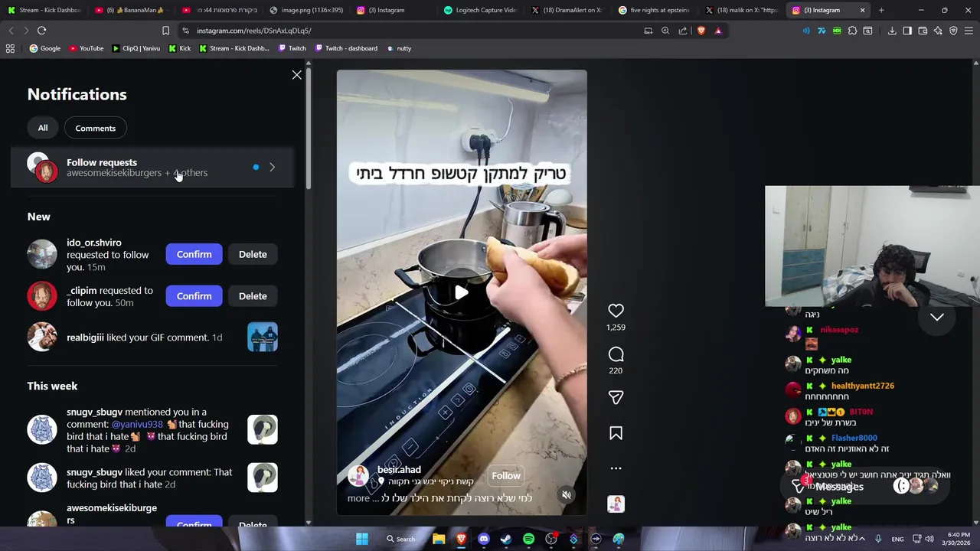This screenshot has width=980, height=551.
Task: Open the floating Messages panel
Action: tap(867, 487)
